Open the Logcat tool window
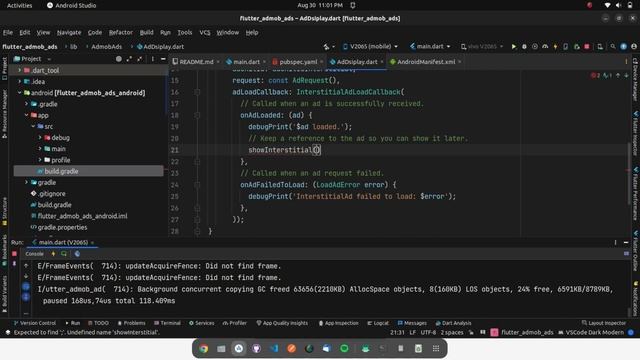This screenshot has height=360, width=640. [x=378, y=323]
